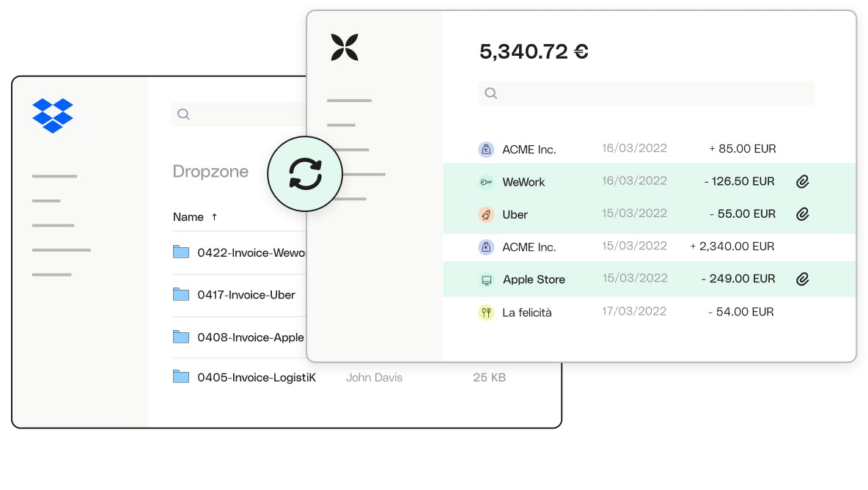Click the circular sync arrows icon
This screenshot has width=868, height=490.
tap(305, 174)
